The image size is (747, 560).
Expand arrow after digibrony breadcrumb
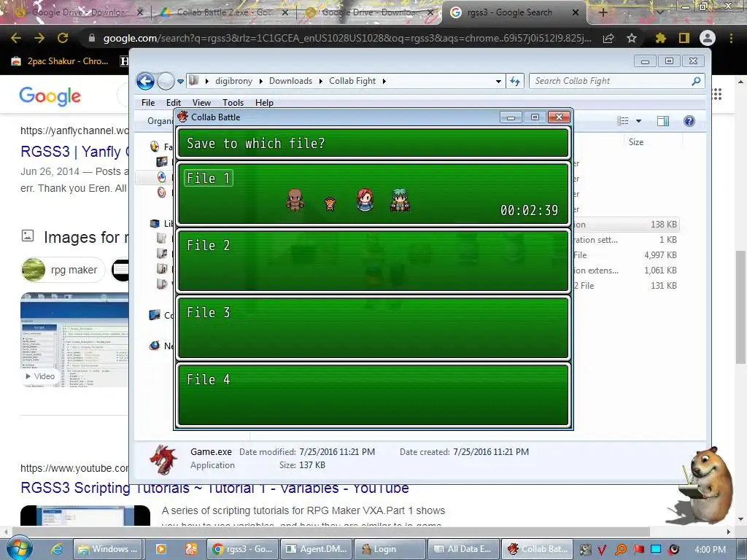[x=261, y=82]
